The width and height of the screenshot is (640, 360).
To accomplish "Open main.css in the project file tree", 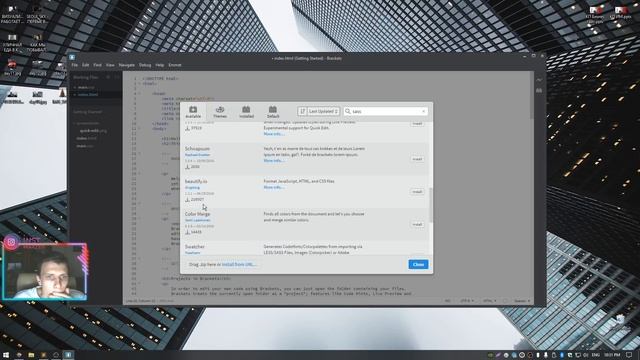I will tap(84, 146).
